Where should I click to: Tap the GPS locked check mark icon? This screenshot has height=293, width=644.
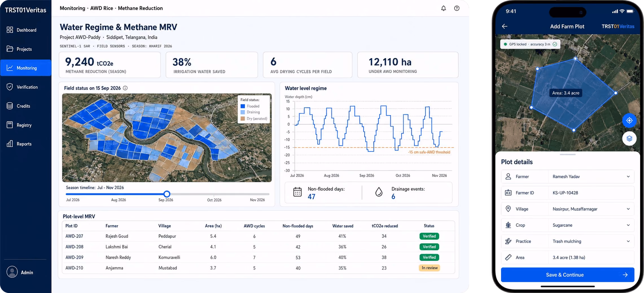[x=555, y=44]
